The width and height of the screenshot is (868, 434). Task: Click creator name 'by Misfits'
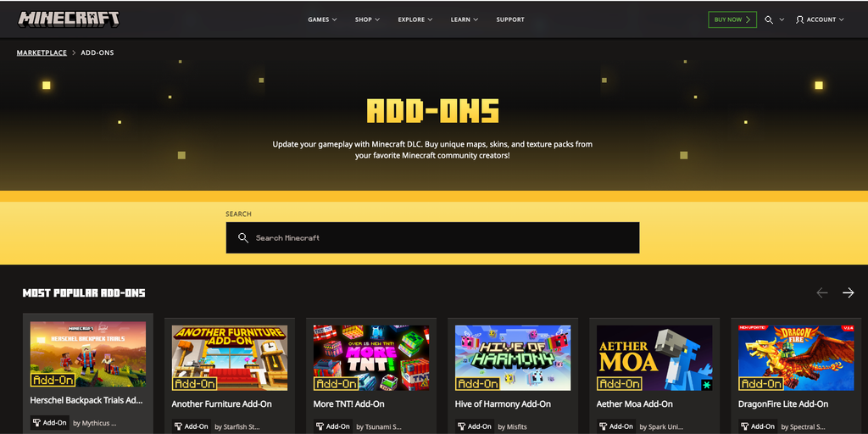click(513, 427)
